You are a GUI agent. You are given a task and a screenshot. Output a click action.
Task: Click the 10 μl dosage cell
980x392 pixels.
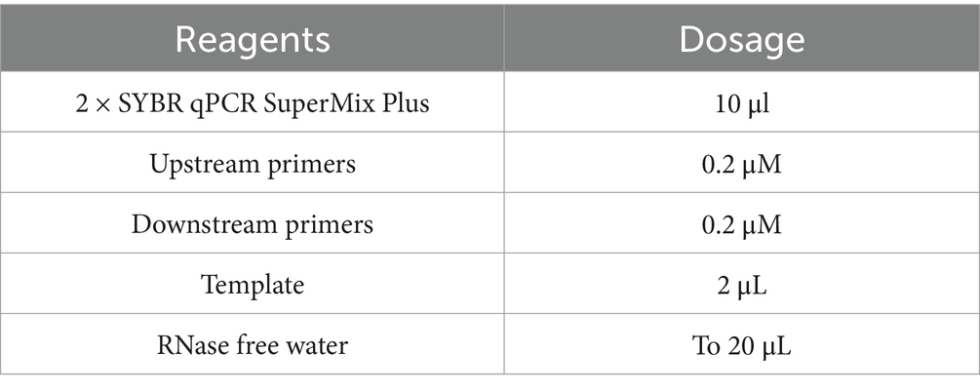point(741,104)
